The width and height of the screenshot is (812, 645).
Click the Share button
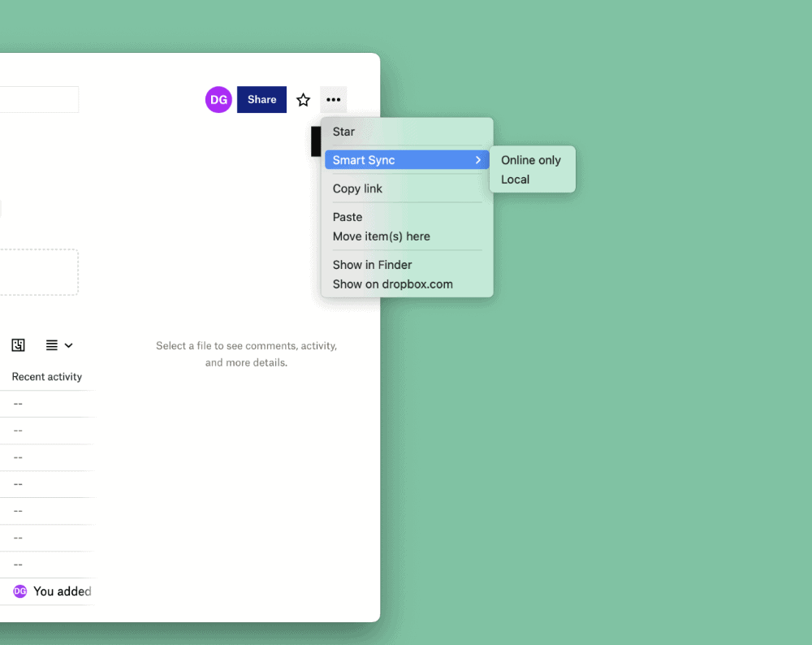(x=261, y=99)
